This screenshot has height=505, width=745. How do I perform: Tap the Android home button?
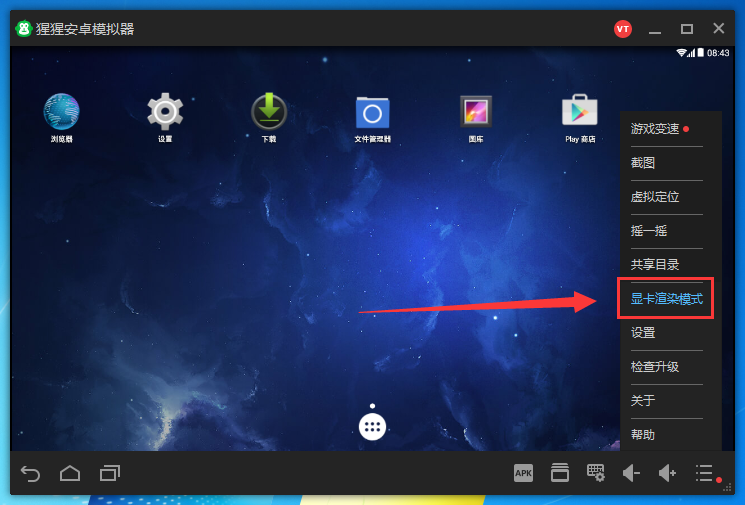point(70,473)
